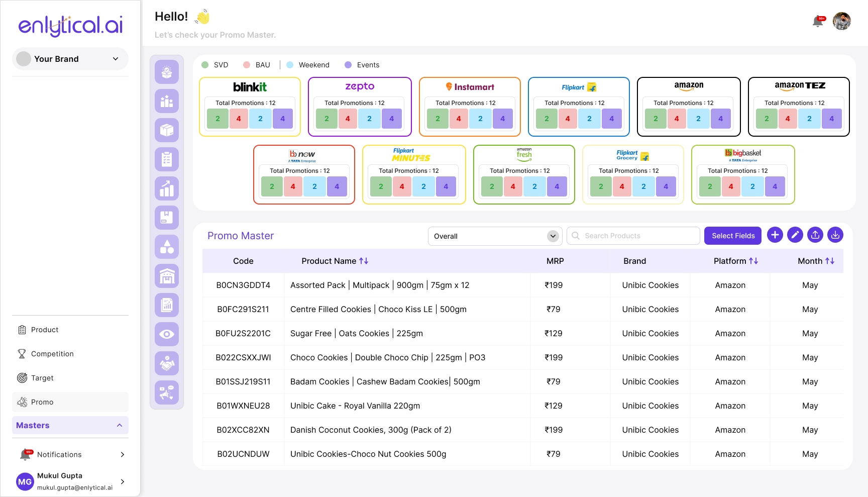Screen dimensions: 868x497
Task: Click Instamart's purple Events count tile
Action: point(503,119)
